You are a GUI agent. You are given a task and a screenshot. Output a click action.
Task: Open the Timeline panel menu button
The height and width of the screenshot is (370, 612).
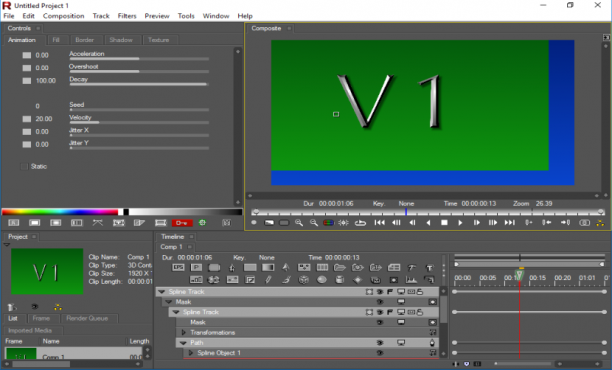coord(191,237)
